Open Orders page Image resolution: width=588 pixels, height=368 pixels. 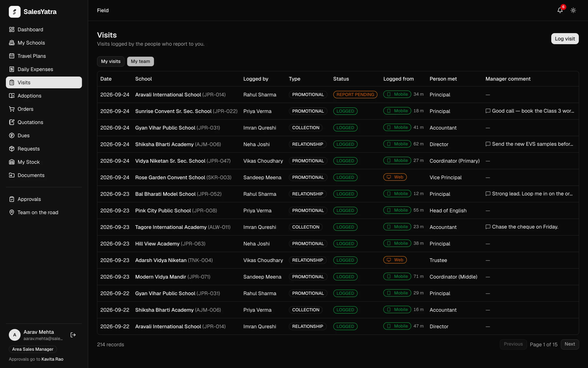44,109
